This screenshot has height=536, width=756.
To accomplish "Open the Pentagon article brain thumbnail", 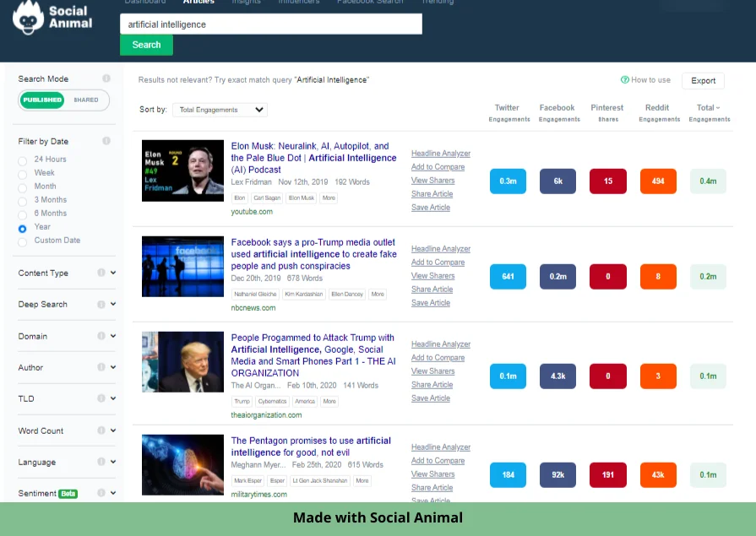I will [182, 464].
